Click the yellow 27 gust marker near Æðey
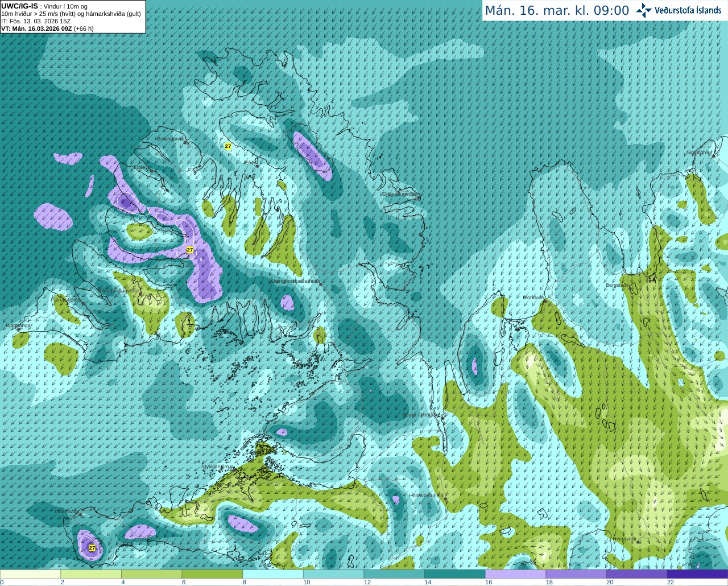 coord(228,146)
